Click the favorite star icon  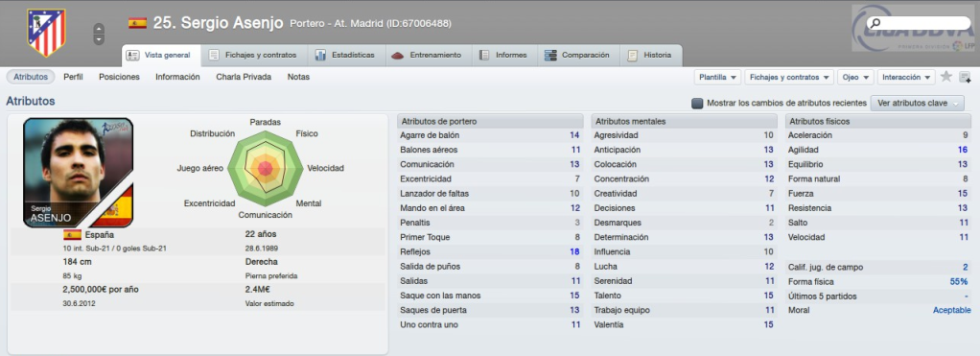[946, 77]
